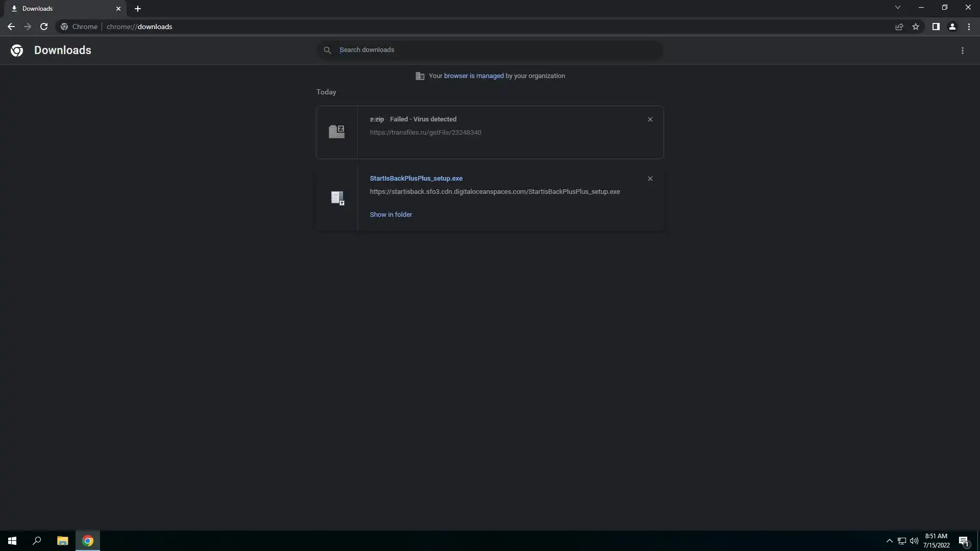Click the browser back arrow
980x551 pixels.
pos(11,27)
